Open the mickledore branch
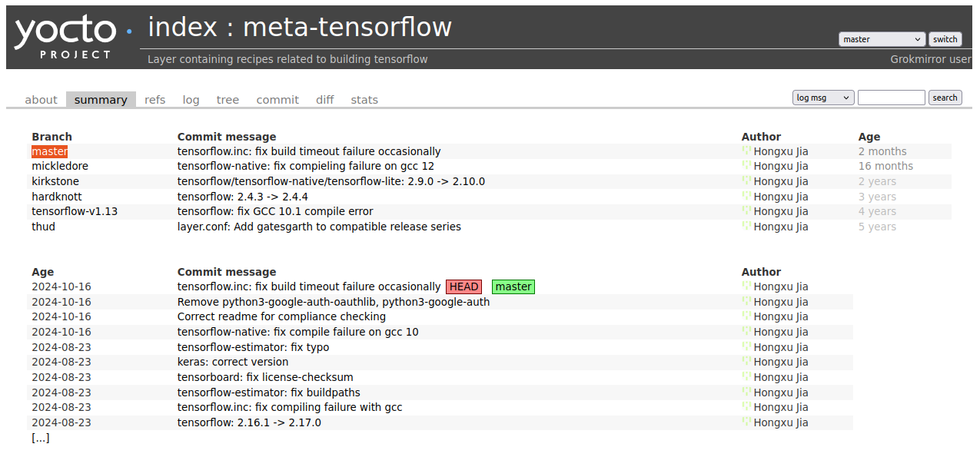 point(59,166)
